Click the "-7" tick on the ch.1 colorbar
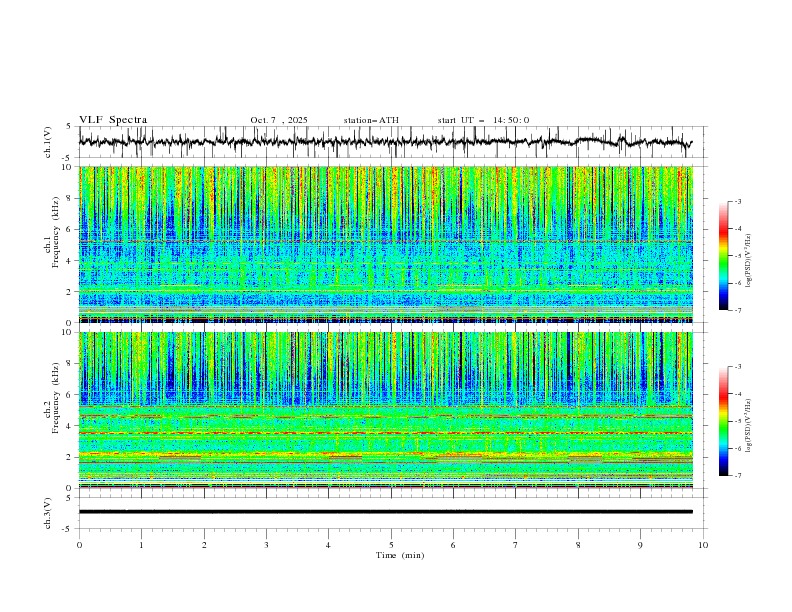Image resolution: width=792 pixels, height=612 pixels. (x=737, y=310)
